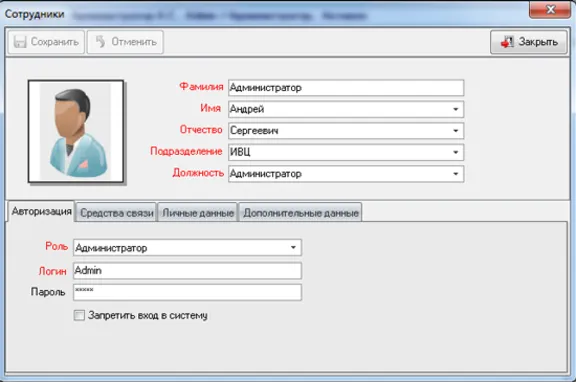Screen dimensions: 576x382
Task: Enable the Запретить вход в систему checkbox
Action: tap(79, 315)
